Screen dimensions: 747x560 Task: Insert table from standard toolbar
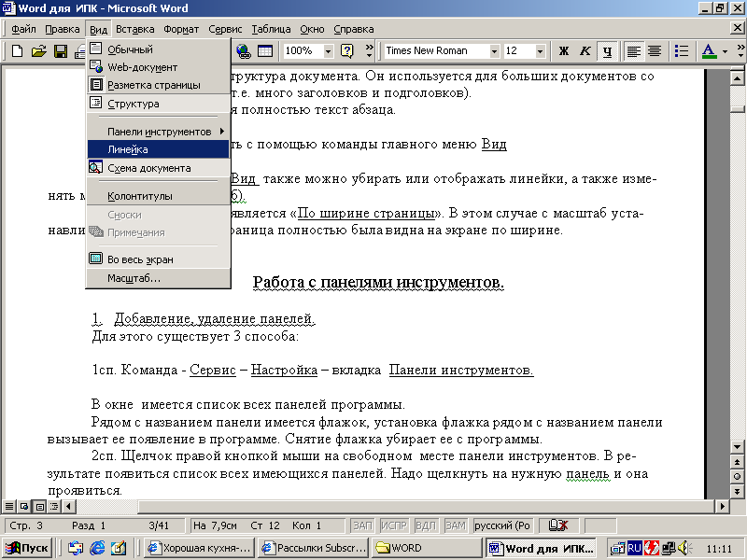tap(265, 50)
